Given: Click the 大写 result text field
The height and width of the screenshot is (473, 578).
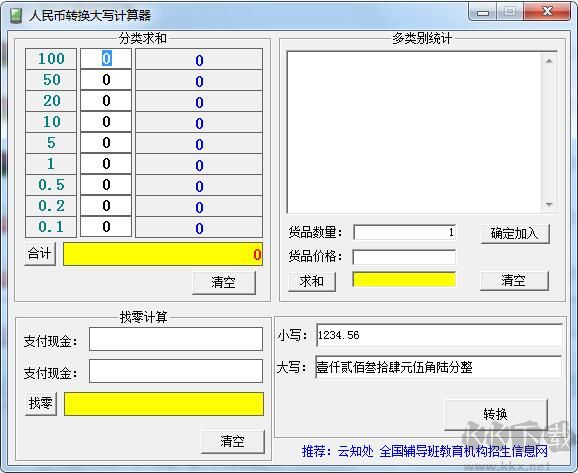Looking at the screenshot, I should (438, 367).
